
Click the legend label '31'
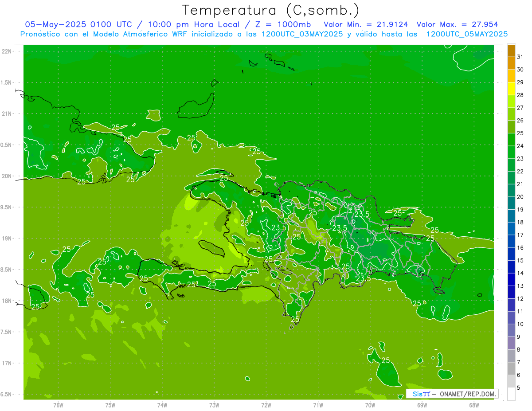(x=520, y=57)
